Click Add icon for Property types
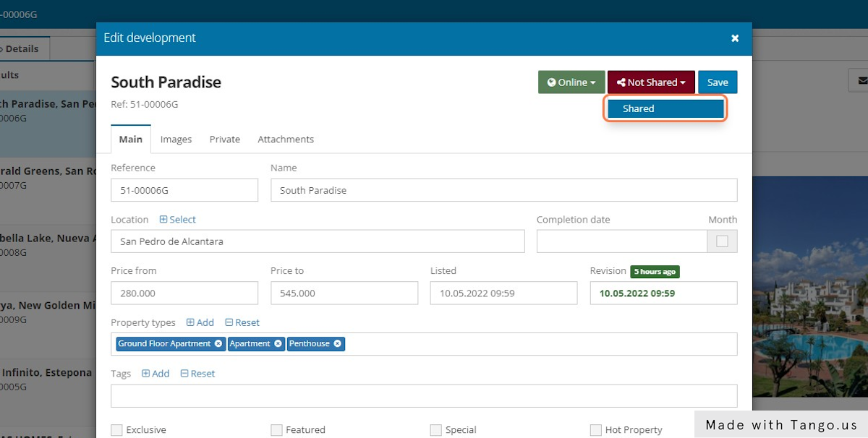Image resolution: width=868 pixels, height=438 pixels. point(191,322)
